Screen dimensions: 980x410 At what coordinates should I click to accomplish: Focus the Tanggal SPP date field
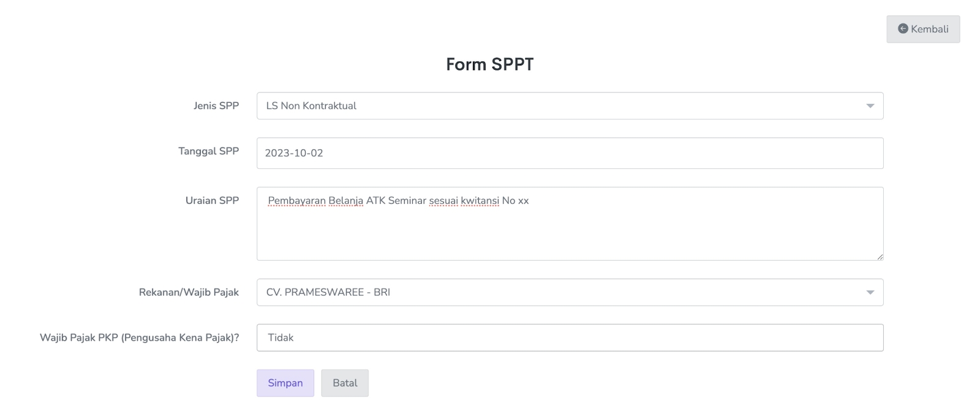click(570, 153)
